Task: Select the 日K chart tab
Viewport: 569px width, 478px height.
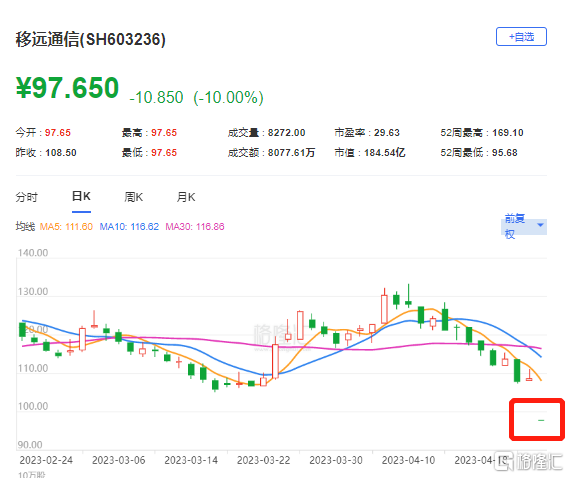Action: click(x=81, y=196)
